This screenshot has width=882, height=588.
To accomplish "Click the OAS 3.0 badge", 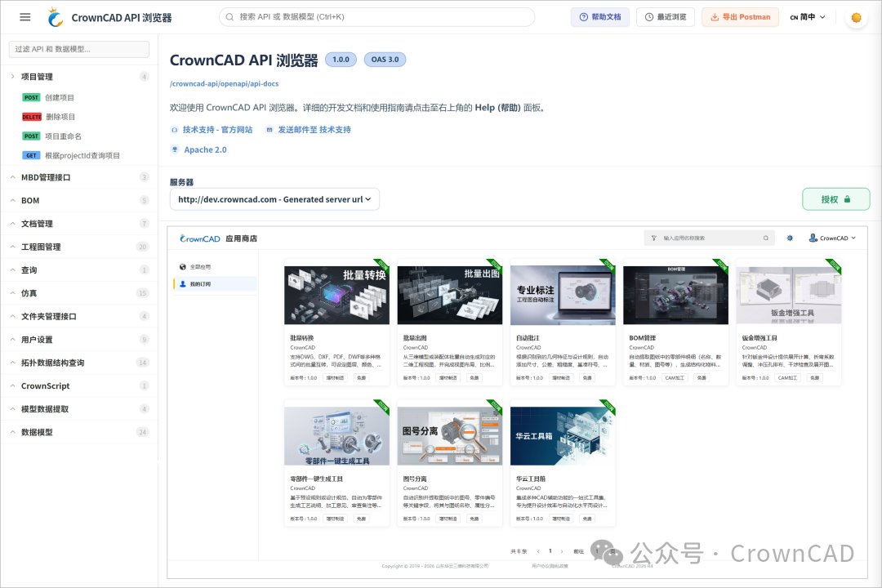I will pos(385,60).
